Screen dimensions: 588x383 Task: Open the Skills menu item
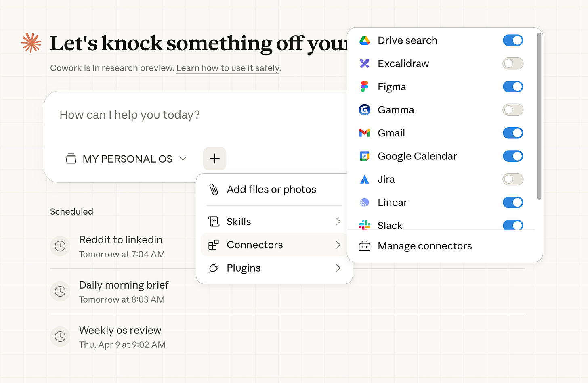[x=274, y=222]
